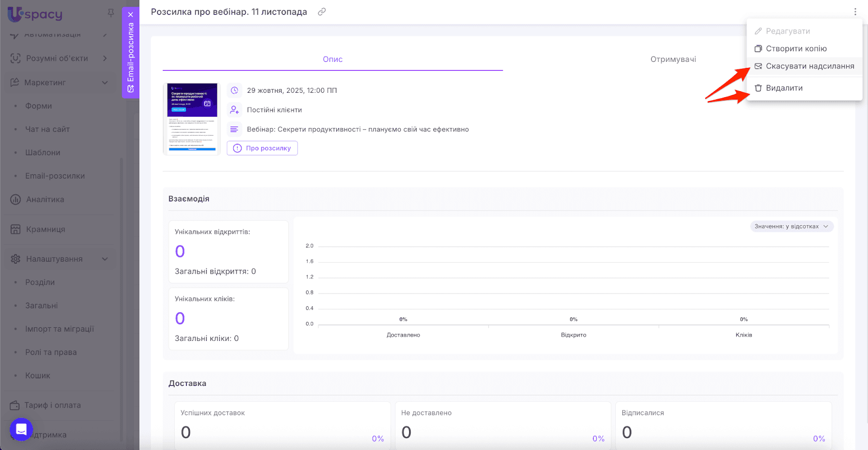Click the Uspacy logo

36,14
